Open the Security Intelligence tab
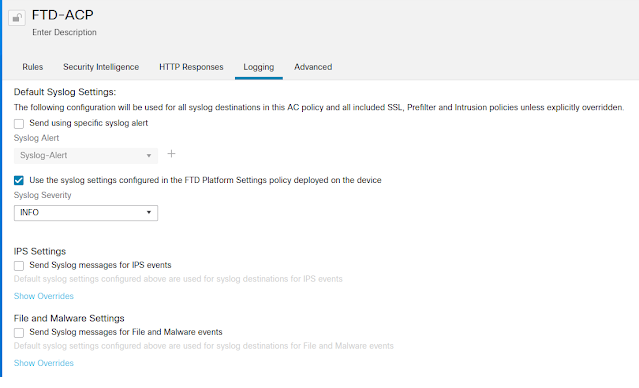 coord(101,67)
